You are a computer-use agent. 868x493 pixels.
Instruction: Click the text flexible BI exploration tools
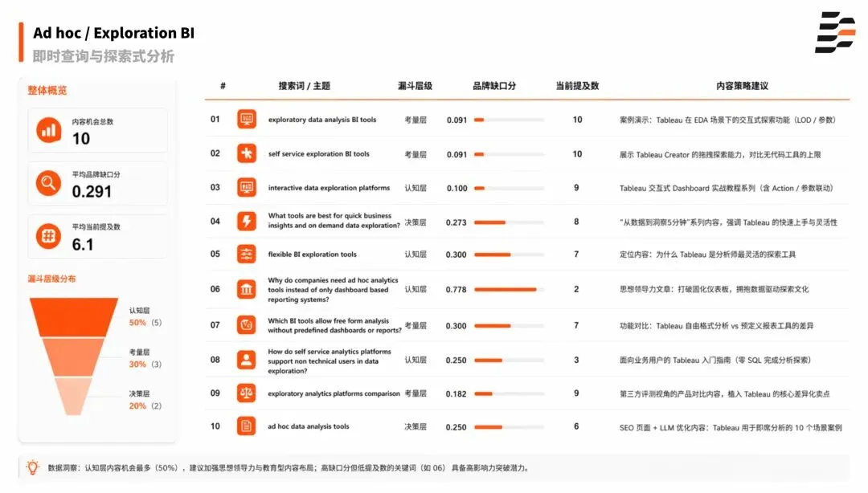coord(312,255)
